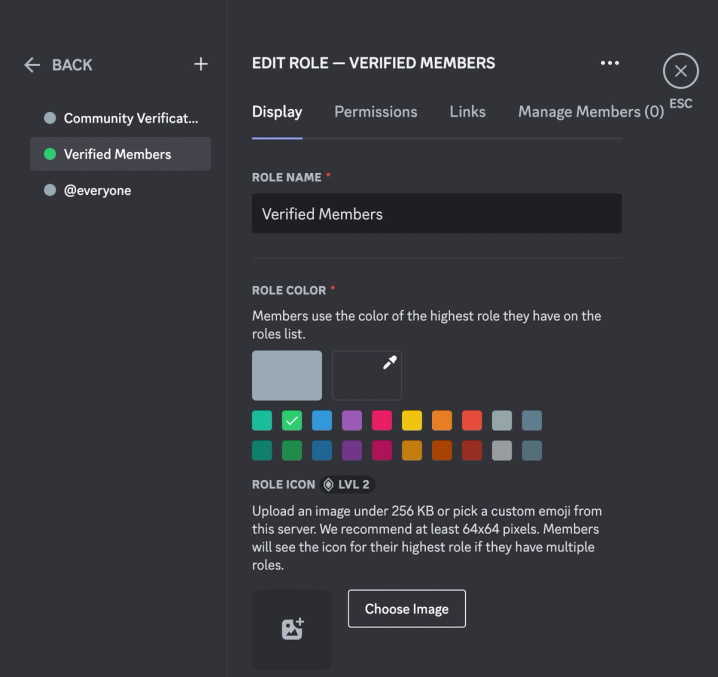Select the Verified Members role in list
718x677 pixels.
(x=120, y=154)
